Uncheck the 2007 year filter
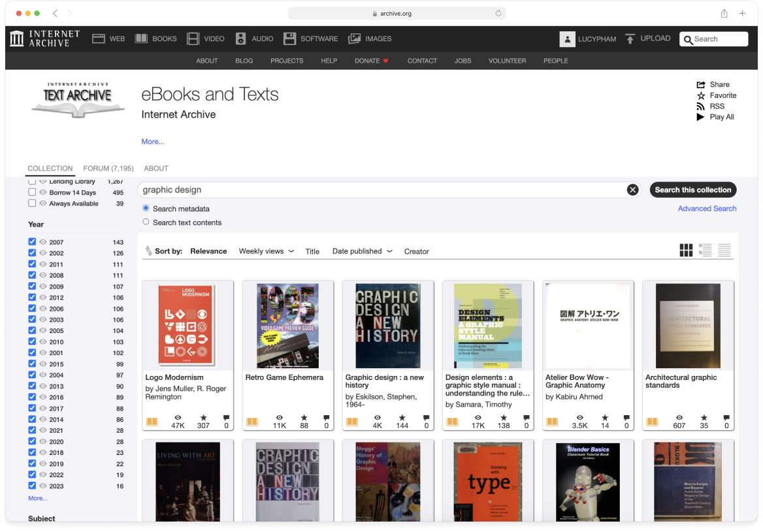 (32, 242)
